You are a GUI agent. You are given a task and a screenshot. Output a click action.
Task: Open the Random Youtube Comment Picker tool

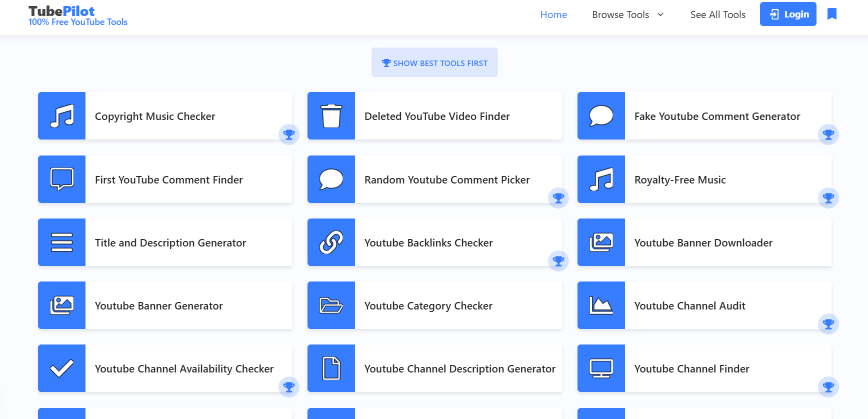(x=434, y=179)
